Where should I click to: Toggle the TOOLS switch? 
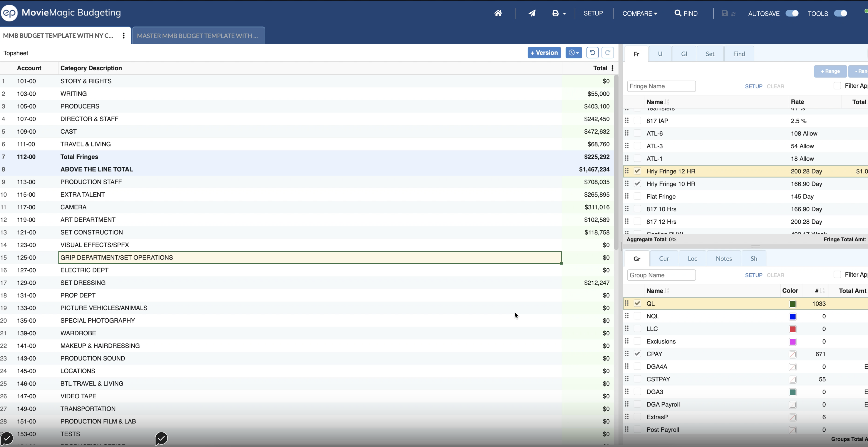pyautogui.click(x=840, y=13)
